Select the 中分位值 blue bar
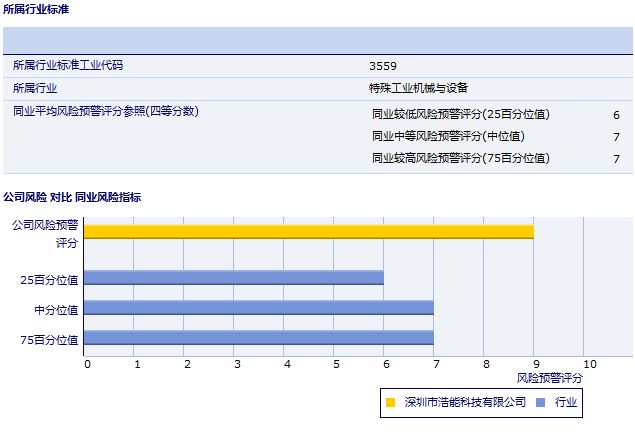Viewport: 635px width, 432px height. click(x=259, y=308)
